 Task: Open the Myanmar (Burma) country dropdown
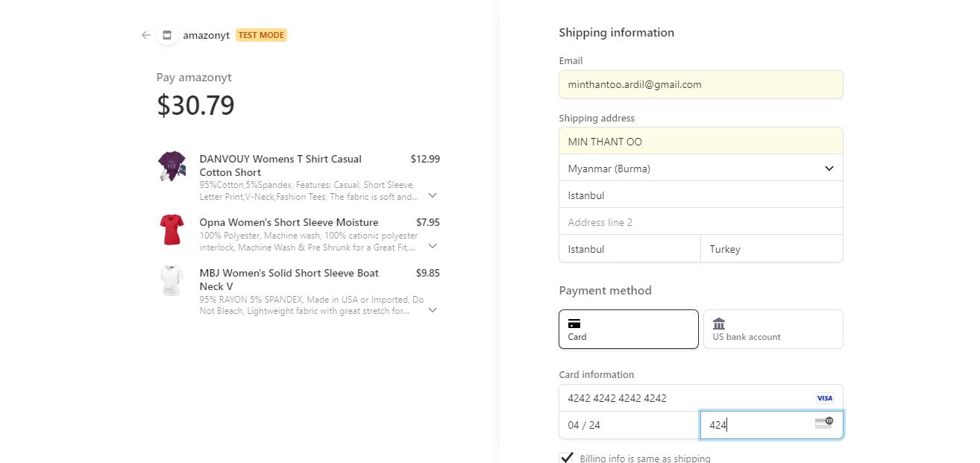tap(701, 168)
